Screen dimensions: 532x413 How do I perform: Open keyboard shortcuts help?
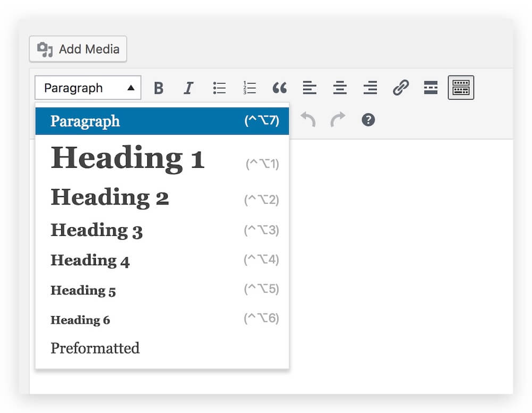pyautogui.click(x=368, y=120)
